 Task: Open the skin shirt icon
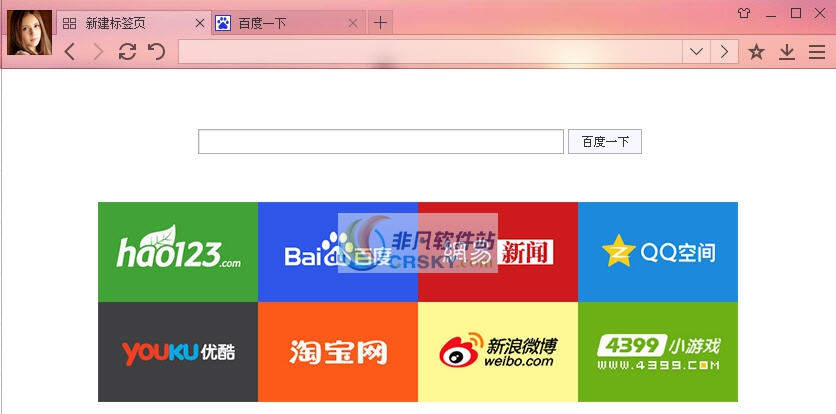click(744, 14)
